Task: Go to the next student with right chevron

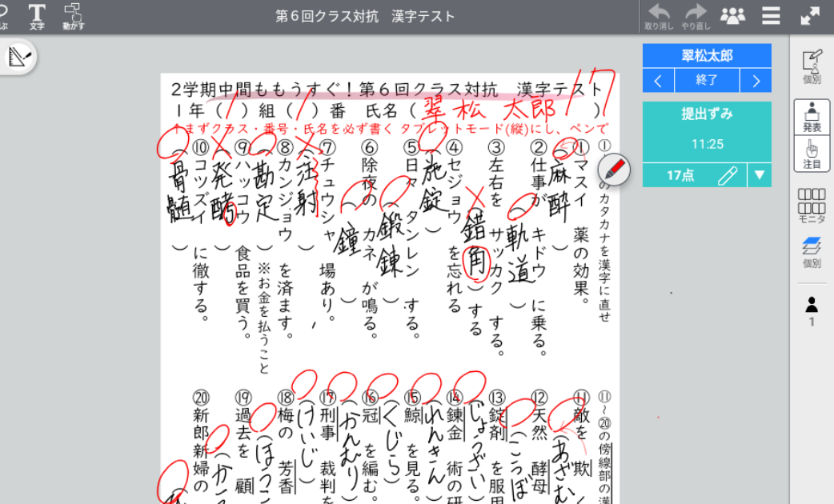Action: [755, 81]
